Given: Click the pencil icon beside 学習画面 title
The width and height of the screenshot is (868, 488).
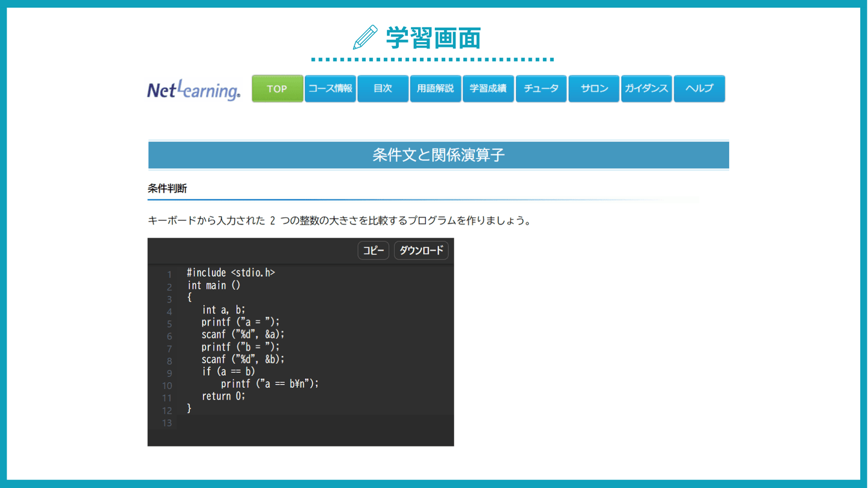Looking at the screenshot, I should (x=365, y=38).
